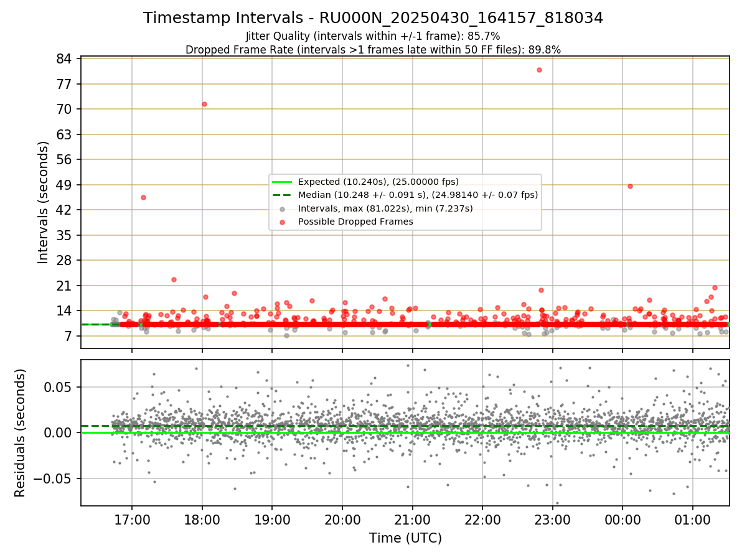Viewport: 747px width, 560px height.
Task: Click the 'Intervals (seconds)' y-axis label
Action: coord(44,202)
